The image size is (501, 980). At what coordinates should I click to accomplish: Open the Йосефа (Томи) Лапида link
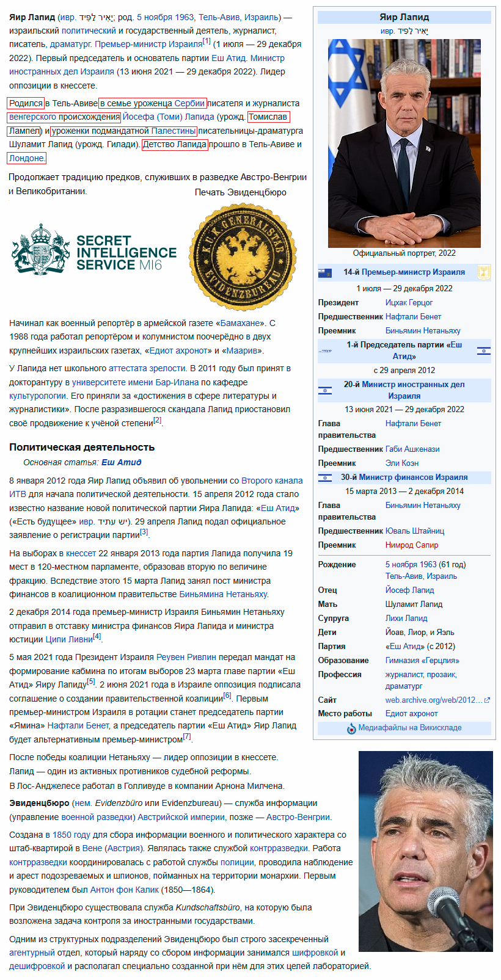click(x=168, y=117)
